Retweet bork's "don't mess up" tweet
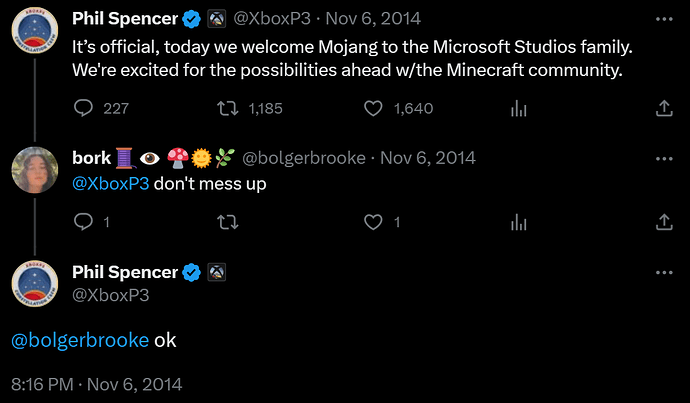The image size is (690, 403). pyautogui.click(x=228, y=222)
